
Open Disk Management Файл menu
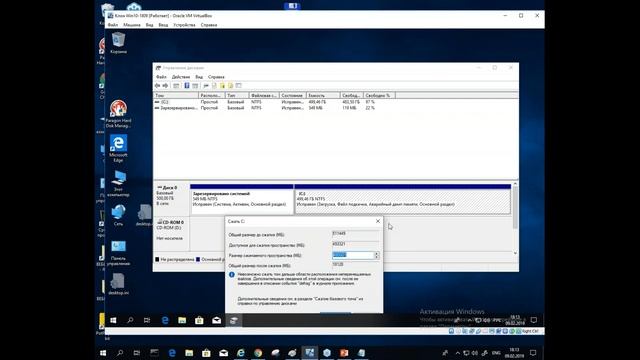pos(161,77)
